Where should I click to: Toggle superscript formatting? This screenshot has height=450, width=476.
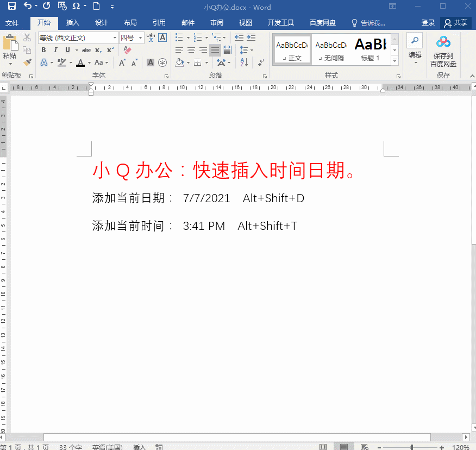(x=110, y=50)
